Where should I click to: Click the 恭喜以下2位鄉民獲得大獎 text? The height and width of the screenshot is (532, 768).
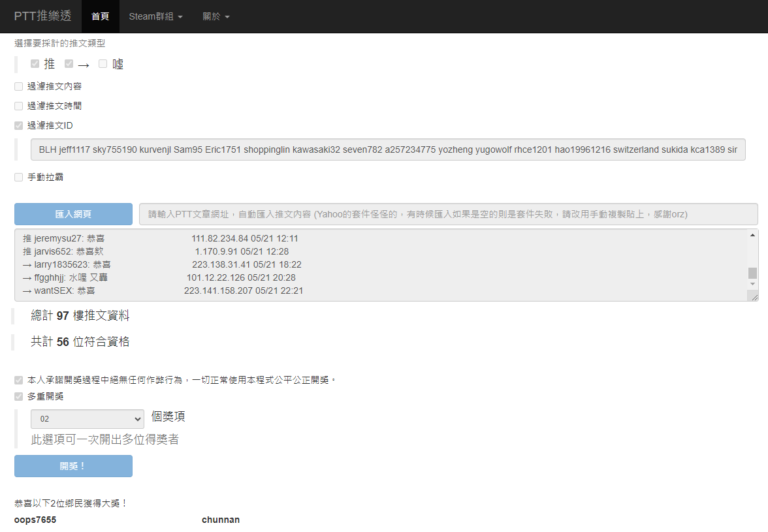(x=71, y=503)
